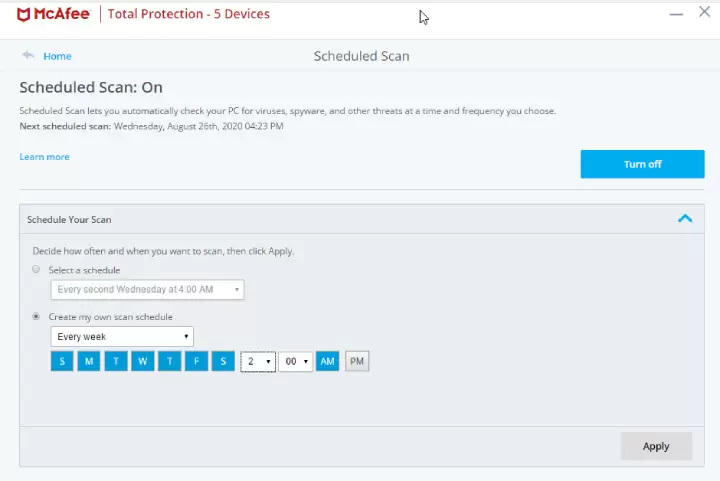Screen dimensions: 720x481
Task: Click the next scheduled scan date text
Action: [199, 126]
